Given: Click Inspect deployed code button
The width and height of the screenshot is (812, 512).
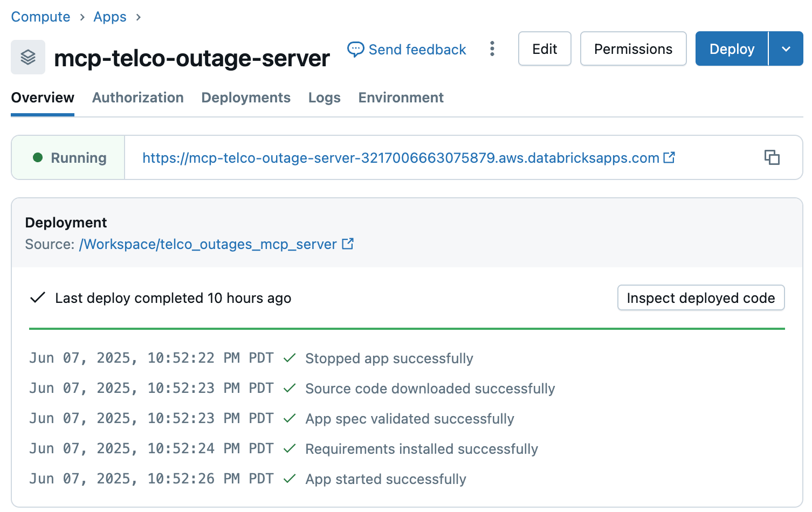Looking at the screenshot, I should [x=700, y=298].
